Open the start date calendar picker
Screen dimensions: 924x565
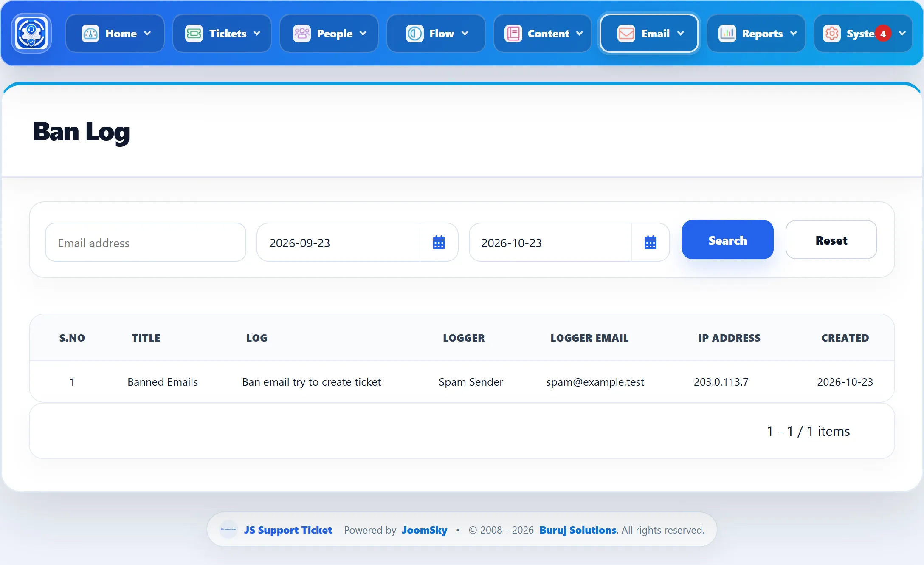[x=439, y=243]
